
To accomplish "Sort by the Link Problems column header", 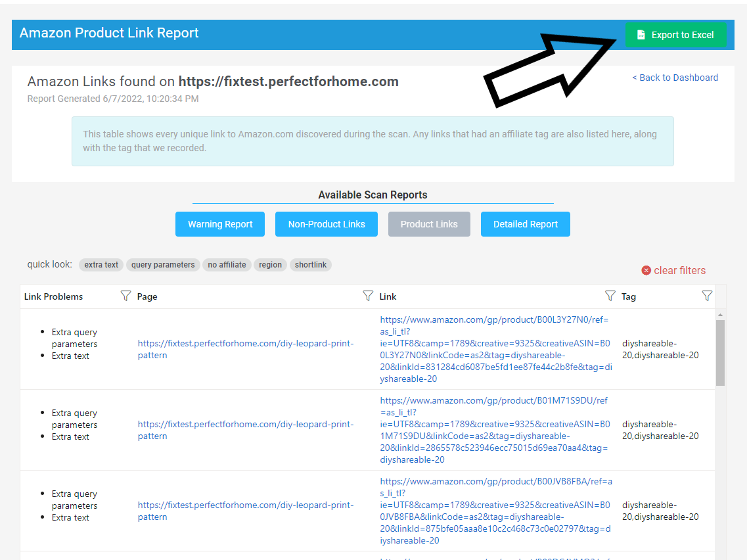I will [x=53, y=296].
